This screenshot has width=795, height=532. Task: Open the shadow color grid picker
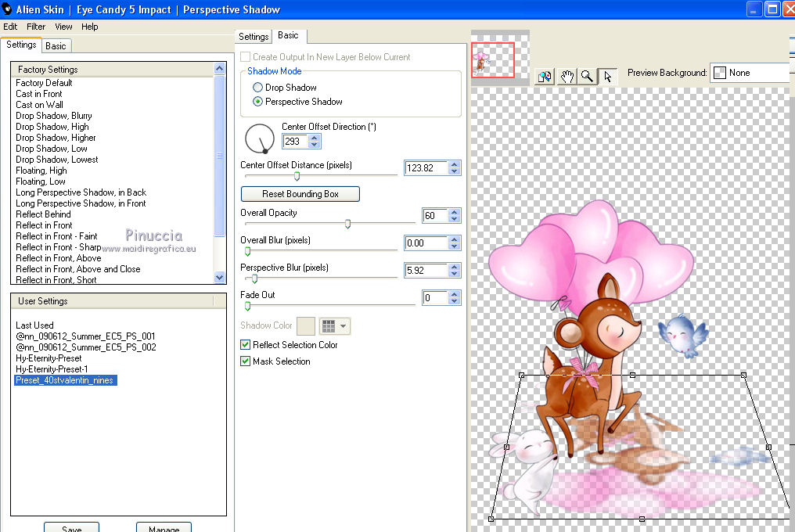pyautogui.click(x=329, y=326)
